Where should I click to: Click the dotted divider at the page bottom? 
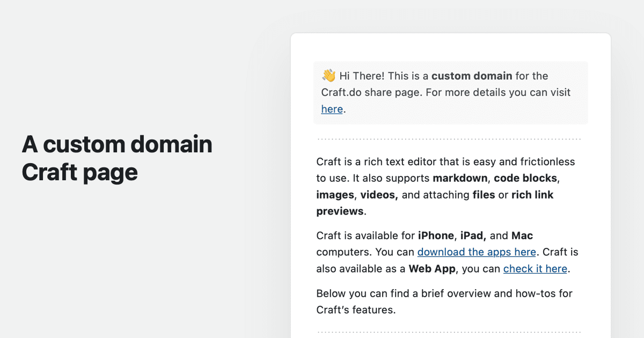(450, 333)
